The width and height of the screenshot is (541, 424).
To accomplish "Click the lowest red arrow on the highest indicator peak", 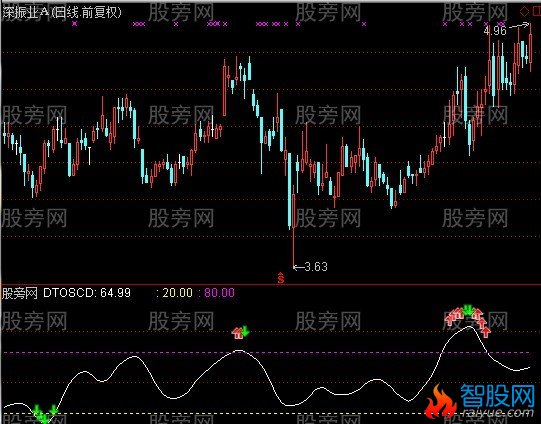I will click(x=486, y=332).
